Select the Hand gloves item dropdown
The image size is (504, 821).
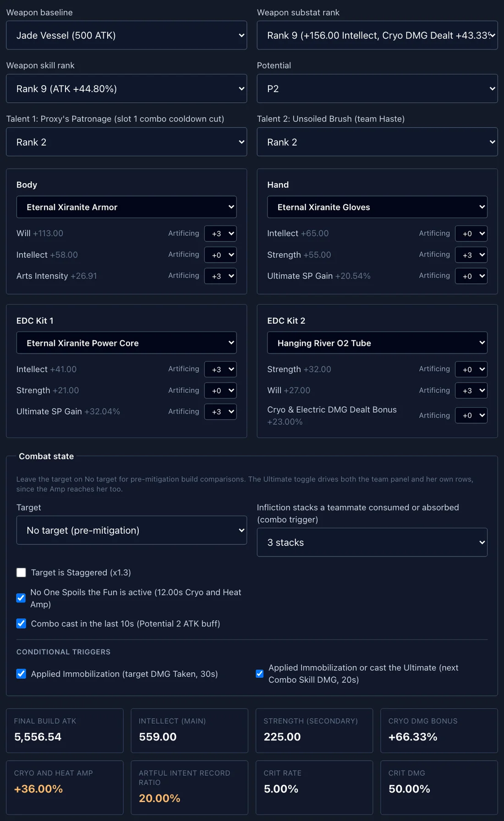tap(377, 207)
